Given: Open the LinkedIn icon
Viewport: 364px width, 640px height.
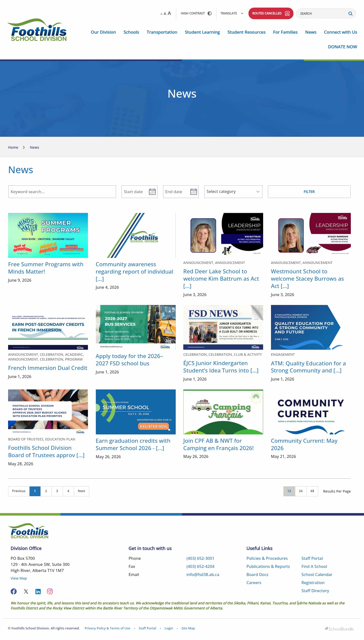Looking at the screenshot, I should [x=38, y=591].
